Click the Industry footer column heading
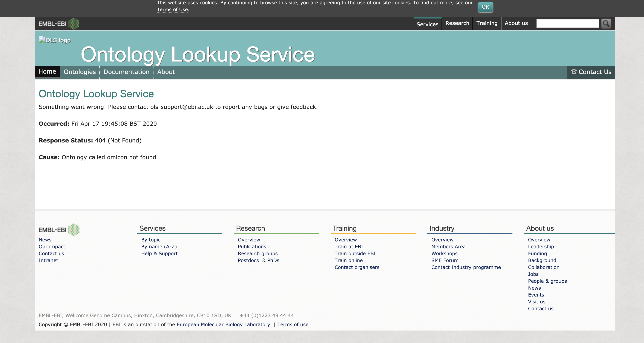The height and width of the screenshot is (343, 644). click(x=442, y=229)
